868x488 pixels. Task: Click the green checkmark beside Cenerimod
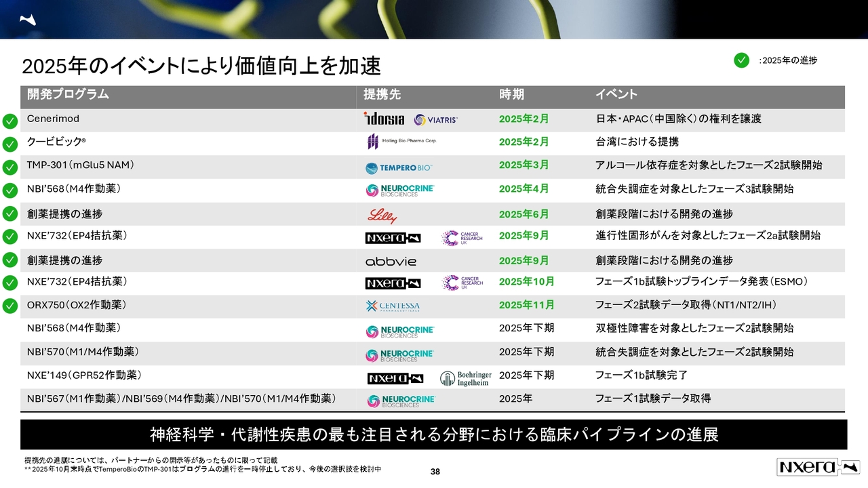pyautogui.click(x=9, y=121)
